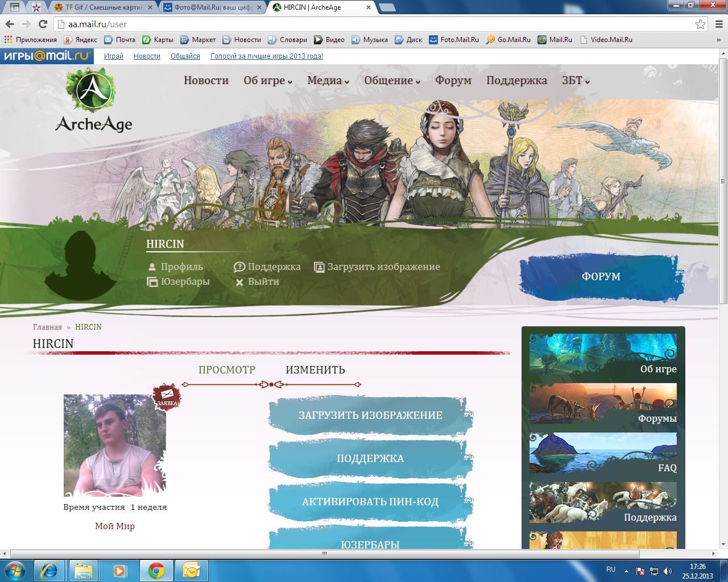The height and width of the screenshot is (582, 728).
Task: Click Играй link in top bar
Action: click(114, 56)
